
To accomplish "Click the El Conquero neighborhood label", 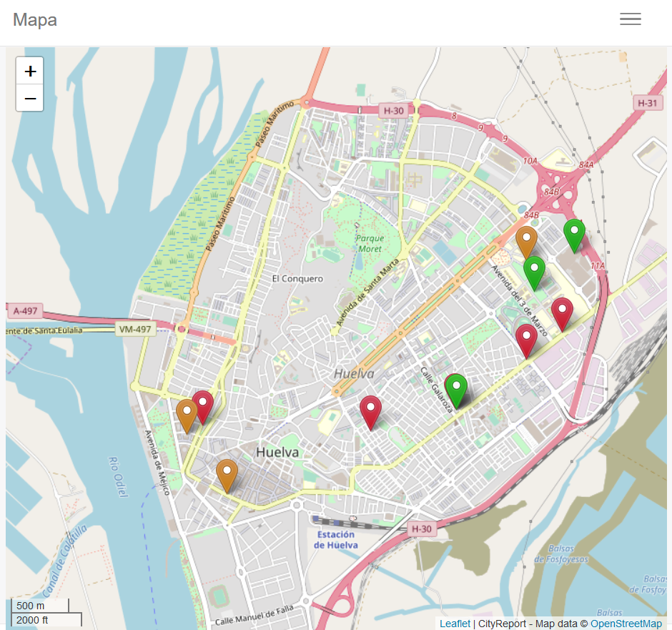I will click(297, 279).
